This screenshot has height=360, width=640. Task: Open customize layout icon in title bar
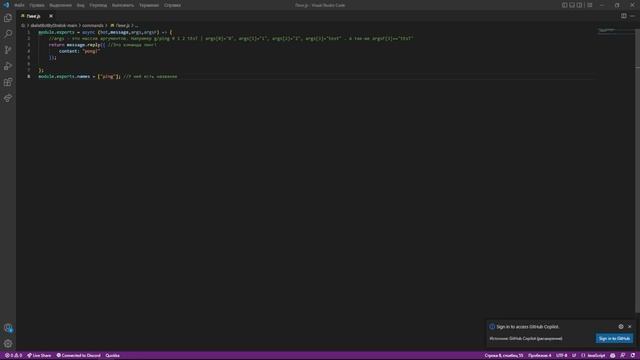590,5
